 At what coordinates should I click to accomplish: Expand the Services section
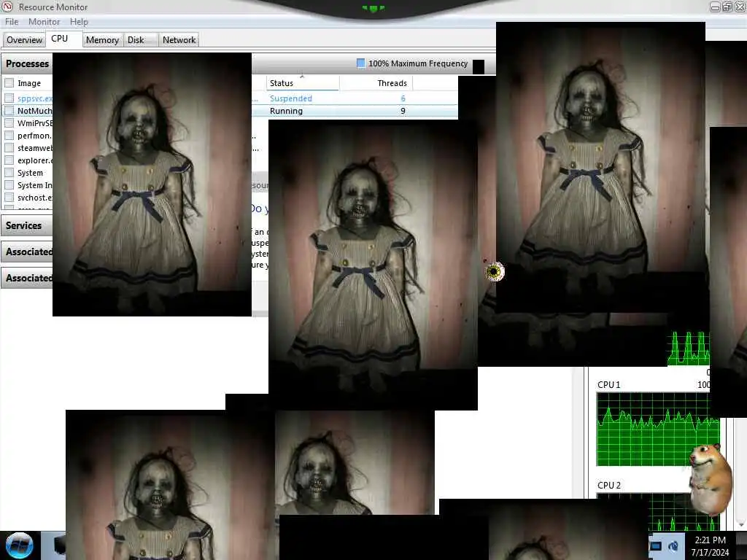pyautogui.click(x=27, y=226)
